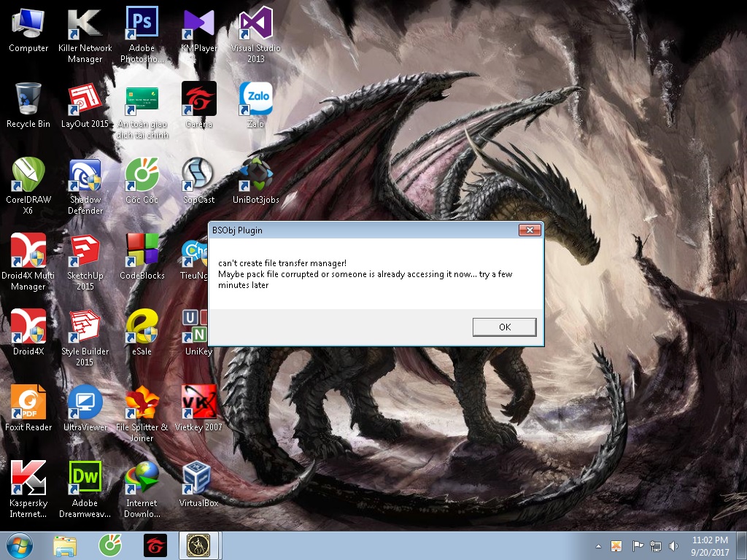This screenshot has height=560, width=747.
Task: Click OK in the BSObj Plugin dialog
Action: [505, 327]
